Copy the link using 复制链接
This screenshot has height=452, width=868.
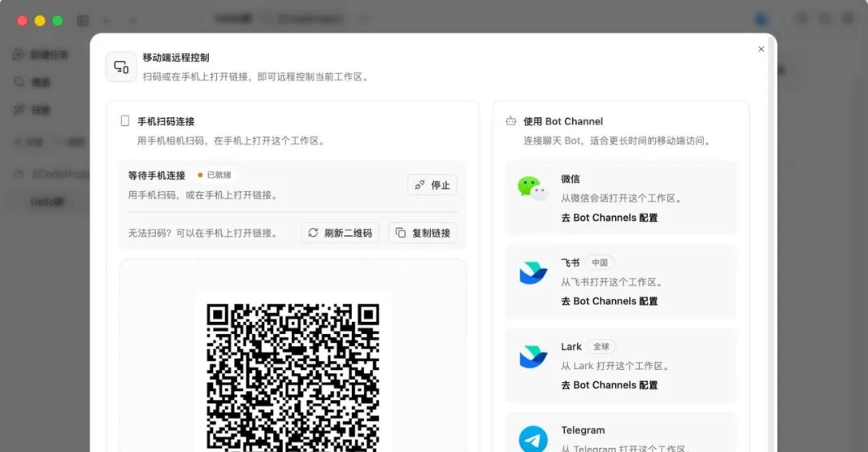423,233
